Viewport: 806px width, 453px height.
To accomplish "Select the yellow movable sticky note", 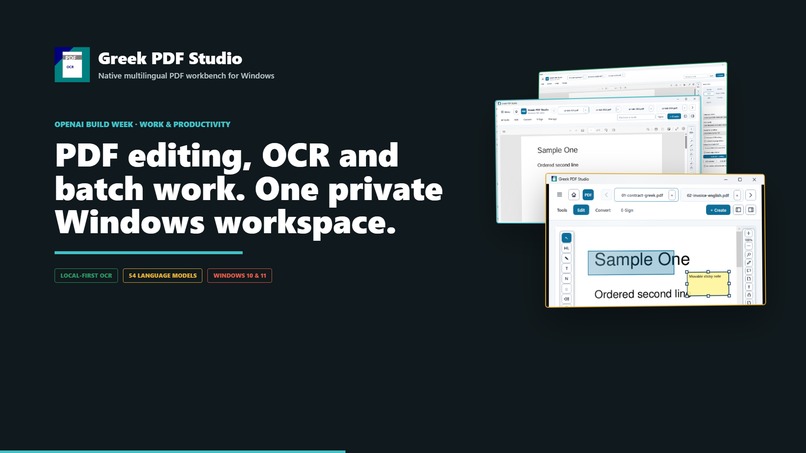I will pyautogui.click(x=708, y=284).
